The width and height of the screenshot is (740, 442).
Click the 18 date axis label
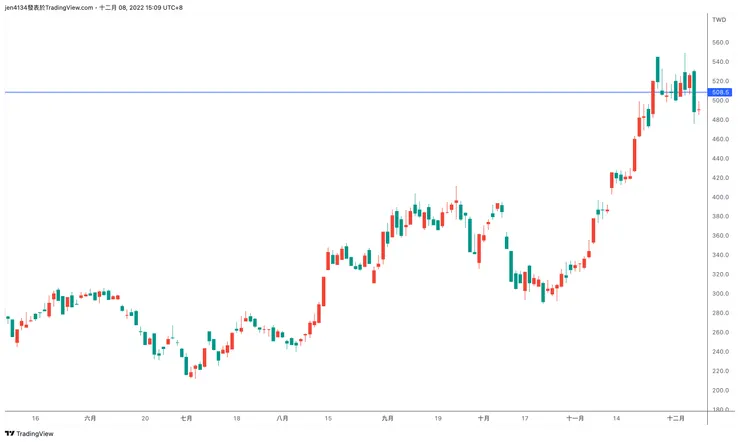pos(236,418)
